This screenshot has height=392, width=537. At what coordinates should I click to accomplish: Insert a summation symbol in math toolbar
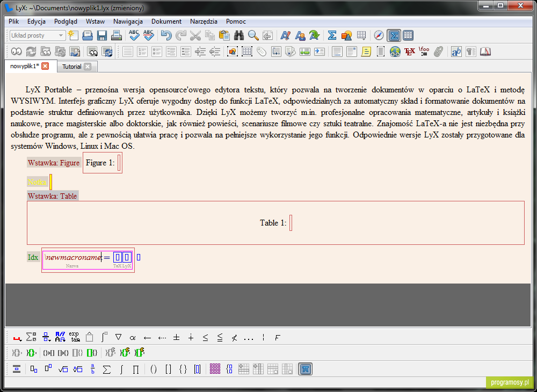click(x=107, y=369)
